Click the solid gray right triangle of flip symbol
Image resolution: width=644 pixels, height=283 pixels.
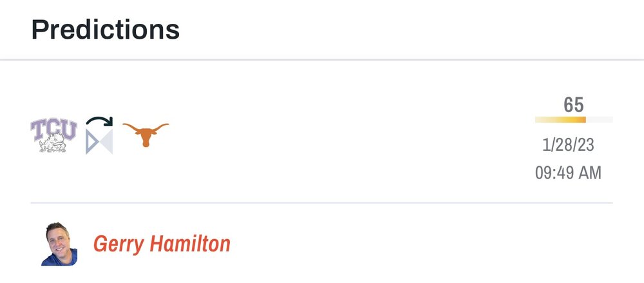[x=108, y=142]
